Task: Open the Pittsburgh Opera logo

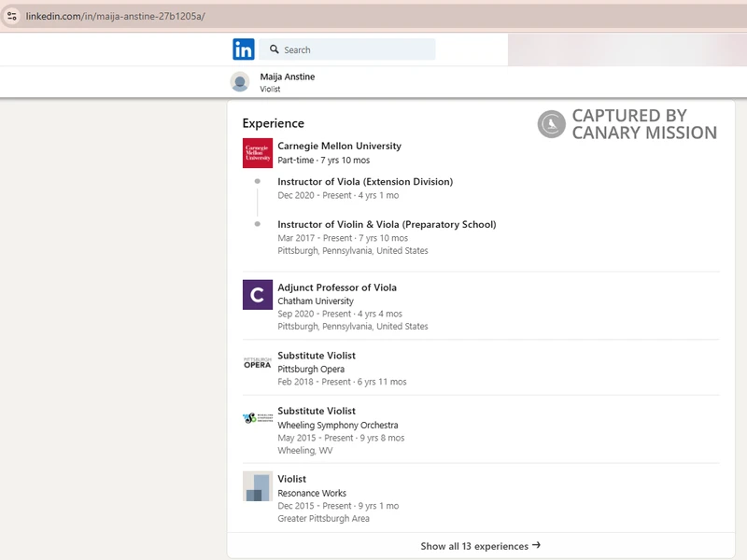Action: point(258,363)
